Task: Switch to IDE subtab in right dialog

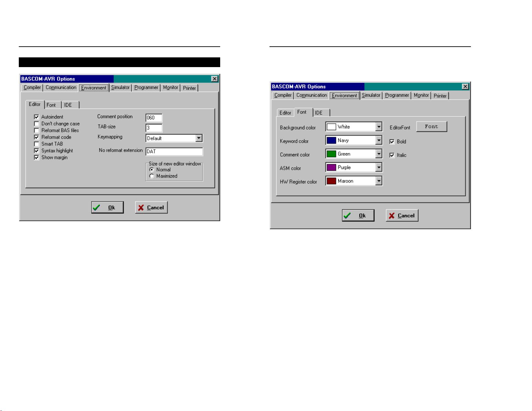Action: tap(321, 113)
